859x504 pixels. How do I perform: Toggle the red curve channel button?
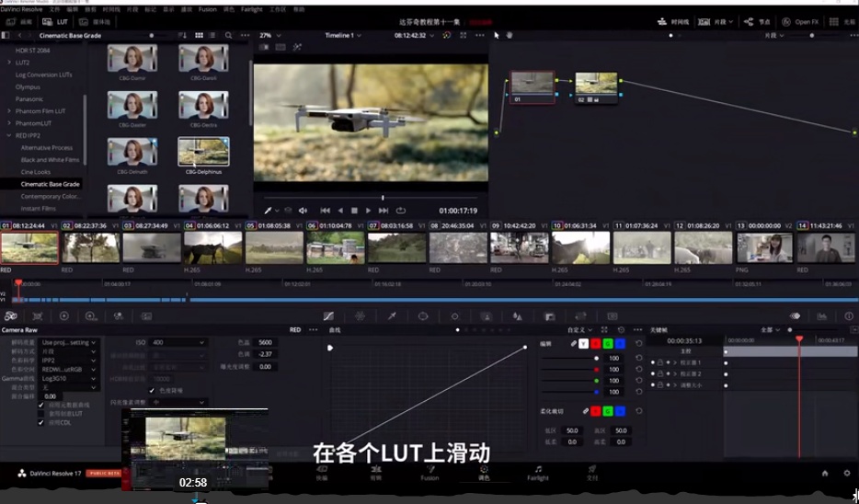[595, 343]
